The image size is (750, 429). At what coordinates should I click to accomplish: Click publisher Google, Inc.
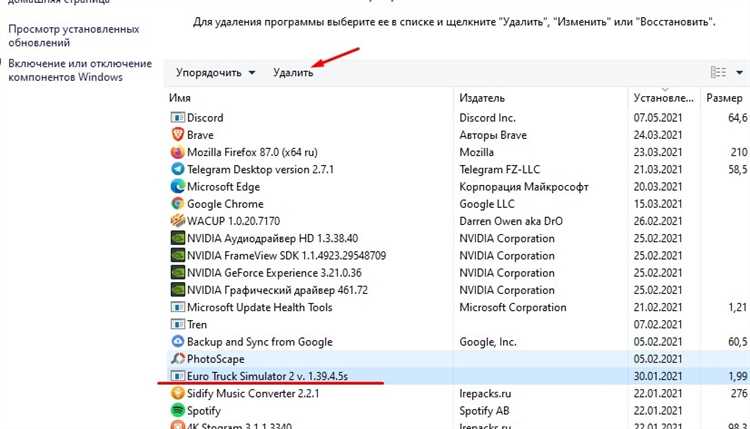pos(488,341)
